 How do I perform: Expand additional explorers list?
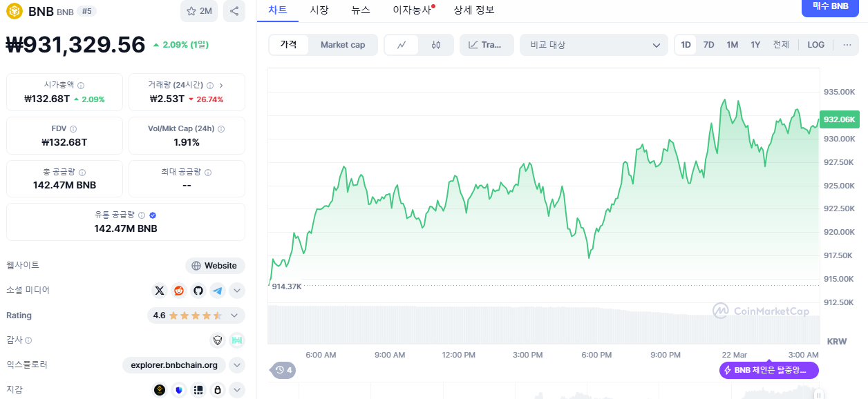coord(237,365)
